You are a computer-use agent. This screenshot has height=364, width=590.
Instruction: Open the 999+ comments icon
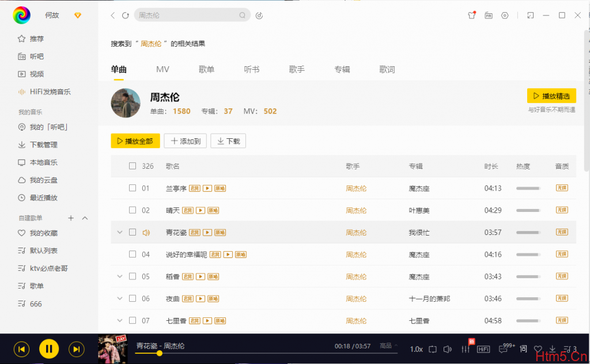point(503,350)
